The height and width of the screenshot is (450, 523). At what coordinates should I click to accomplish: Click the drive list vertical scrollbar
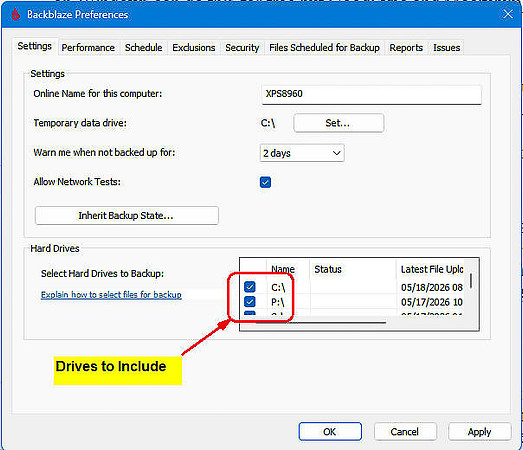click(471, 281)
